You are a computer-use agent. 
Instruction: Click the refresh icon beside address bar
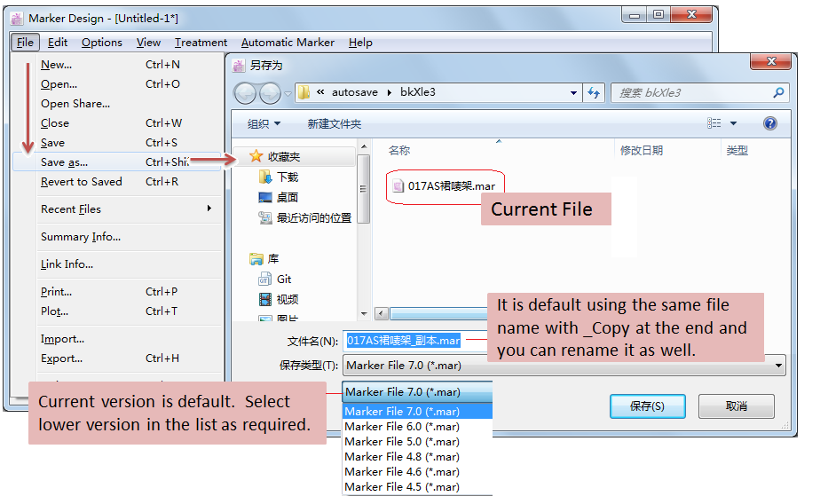click(595, 93)
